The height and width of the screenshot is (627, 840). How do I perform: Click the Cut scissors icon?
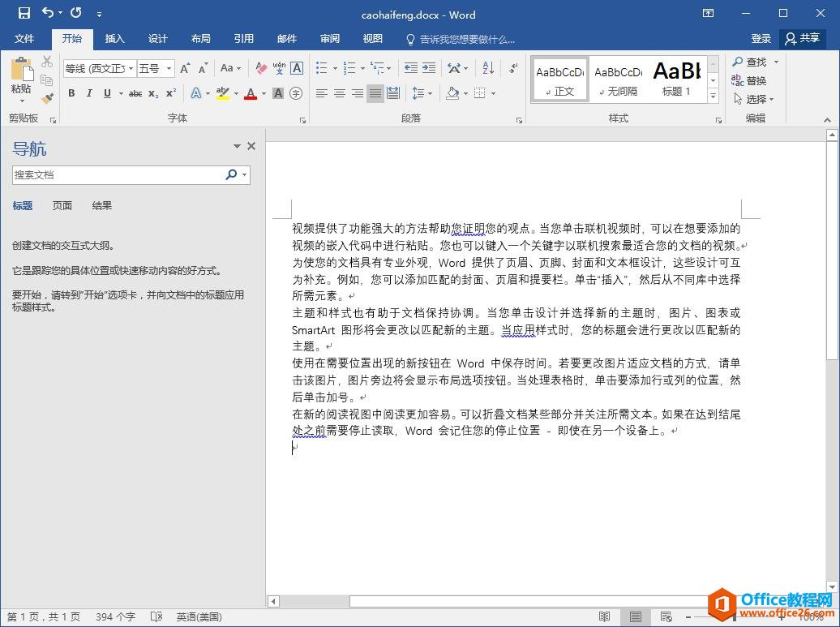pyautogui.click(x=47, y=62)
